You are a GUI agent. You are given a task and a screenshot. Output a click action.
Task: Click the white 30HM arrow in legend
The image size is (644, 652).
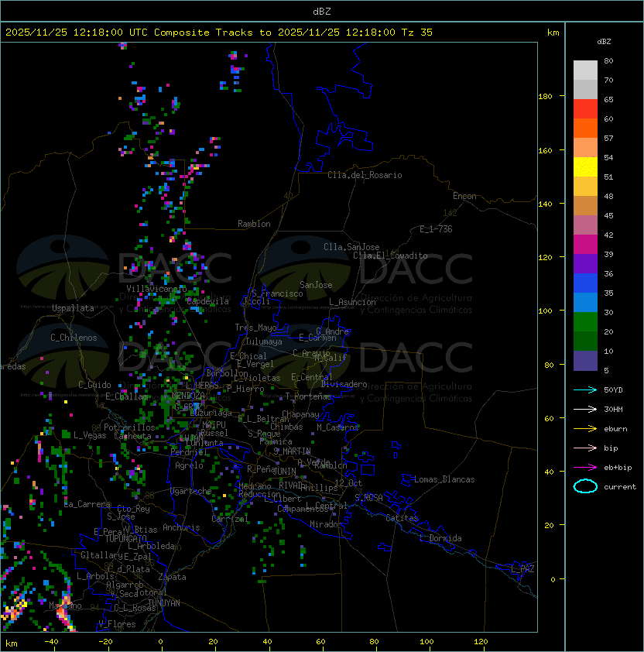585,409
